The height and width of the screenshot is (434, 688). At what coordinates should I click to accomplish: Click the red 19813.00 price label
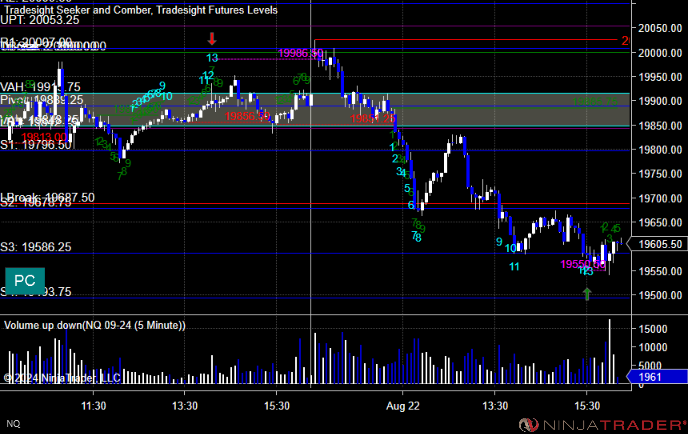[x=44, y=137]
